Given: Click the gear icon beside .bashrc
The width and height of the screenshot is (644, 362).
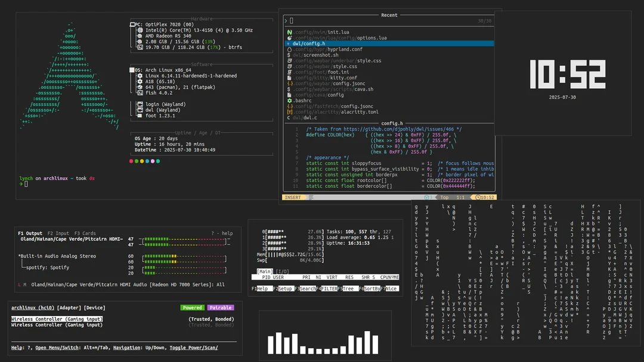Looking at the screenshot, I should (x=289, y=101).
